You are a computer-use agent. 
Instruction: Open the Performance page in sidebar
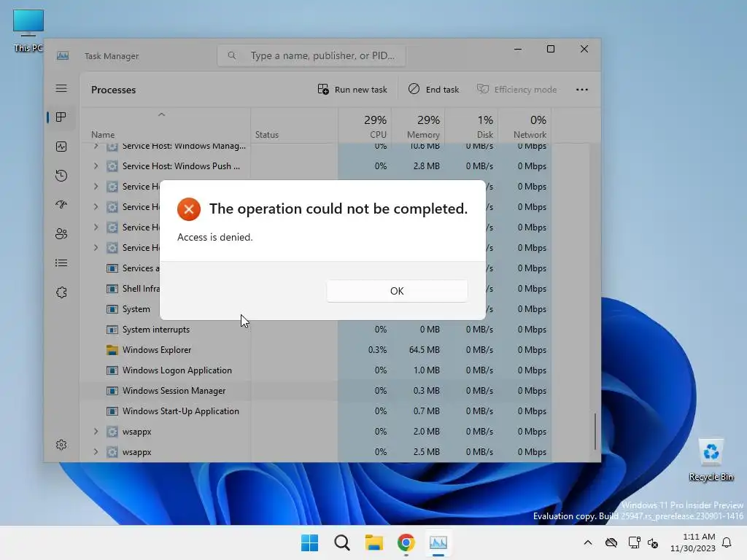[x=61, y=147]
